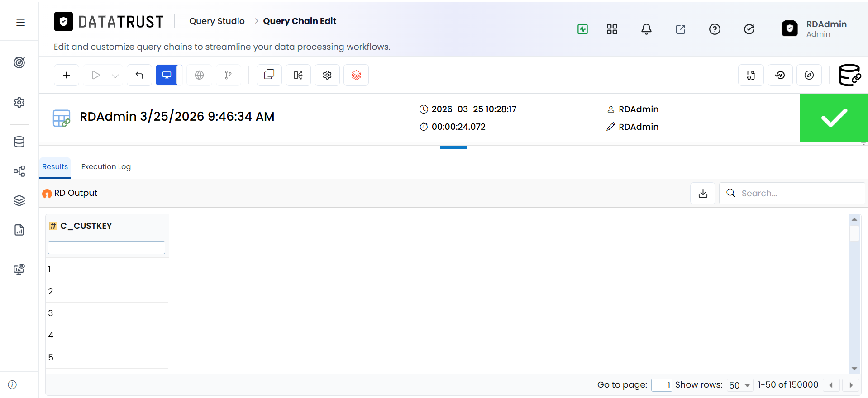Open the RDAdmin user profile

click(x=815, y=28)
